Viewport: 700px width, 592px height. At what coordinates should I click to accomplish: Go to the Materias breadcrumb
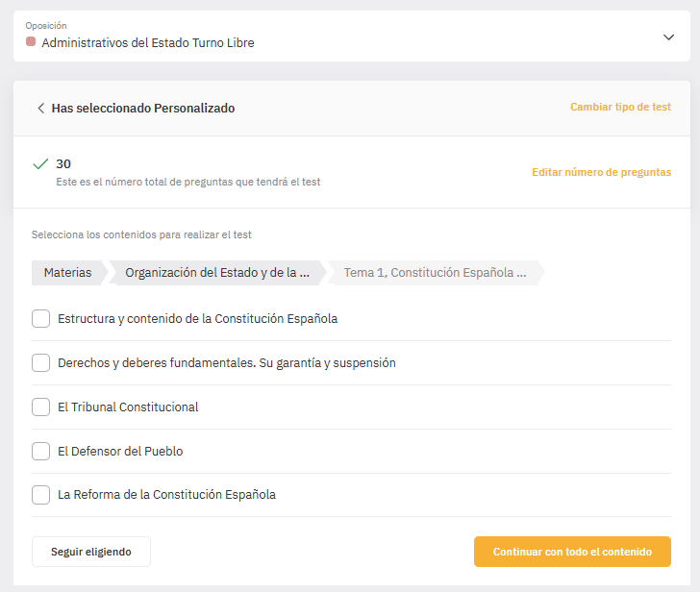(68, 273)
